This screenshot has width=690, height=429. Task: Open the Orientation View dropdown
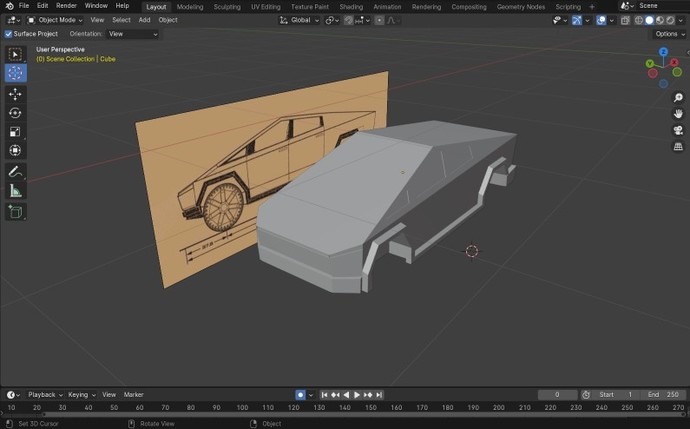point(132,34)
